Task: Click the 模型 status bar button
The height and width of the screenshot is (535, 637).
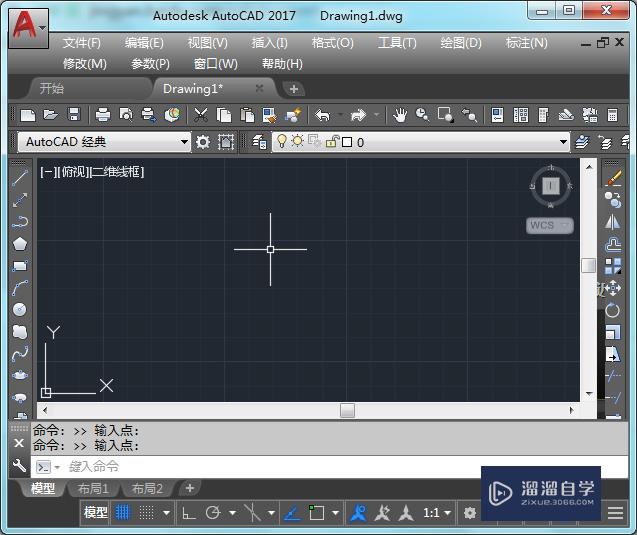Action: coord(96,513)
